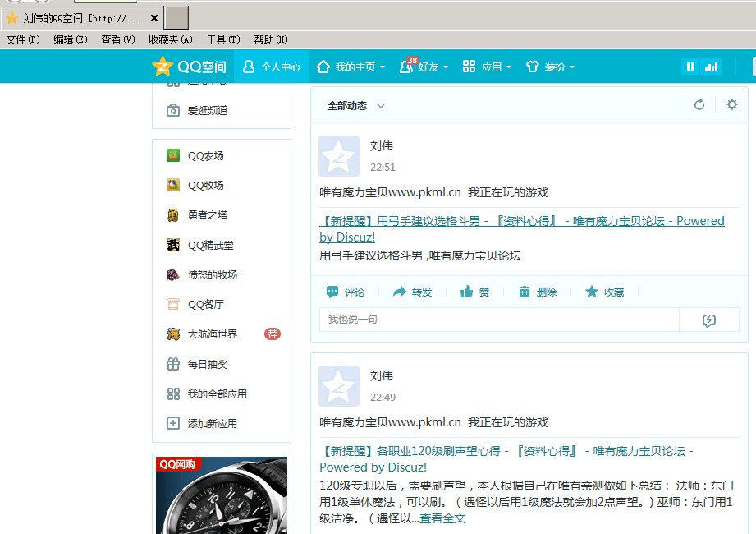Open feed settings gear icon
This screenshot has width=756, height=534.
(732, 104)
